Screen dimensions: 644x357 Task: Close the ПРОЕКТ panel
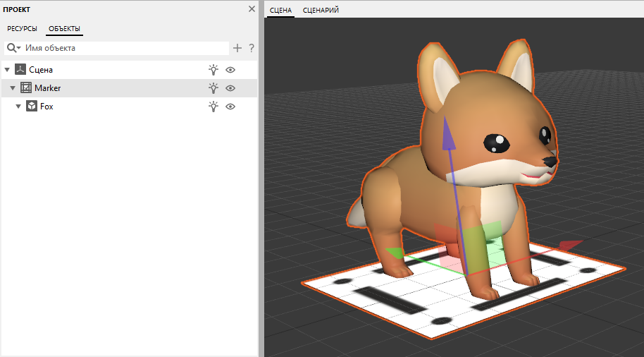(x=252, y=9)
